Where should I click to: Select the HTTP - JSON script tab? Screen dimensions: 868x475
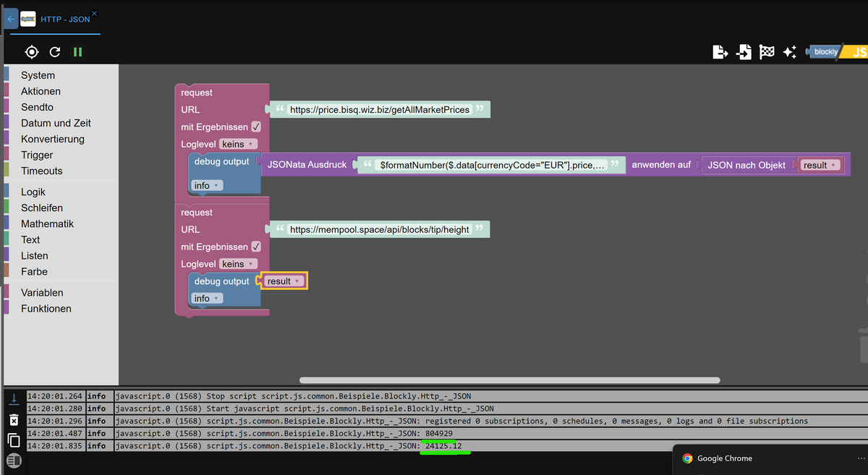point(65,20)
